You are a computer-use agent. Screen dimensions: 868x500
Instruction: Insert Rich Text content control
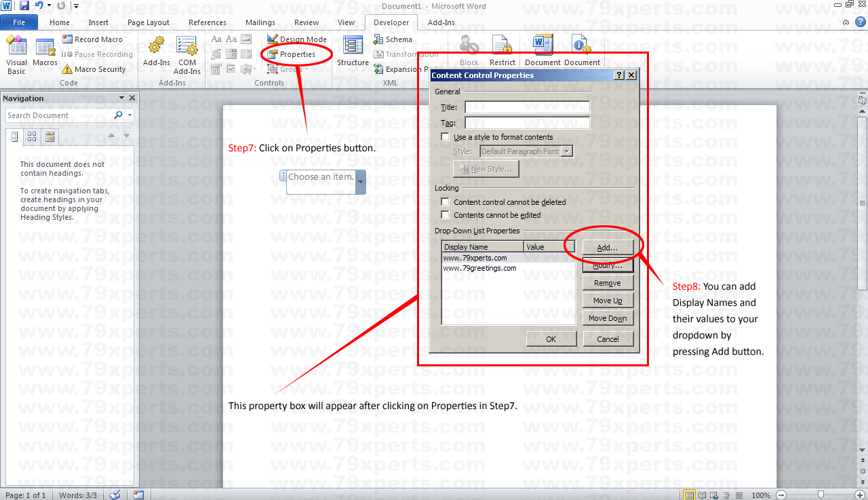216,39
